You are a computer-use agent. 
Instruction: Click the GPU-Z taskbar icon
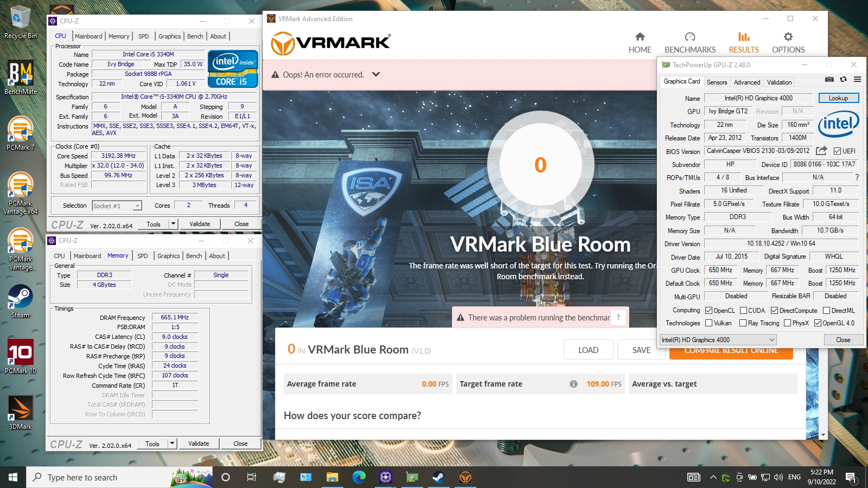(x=412, y=477)
